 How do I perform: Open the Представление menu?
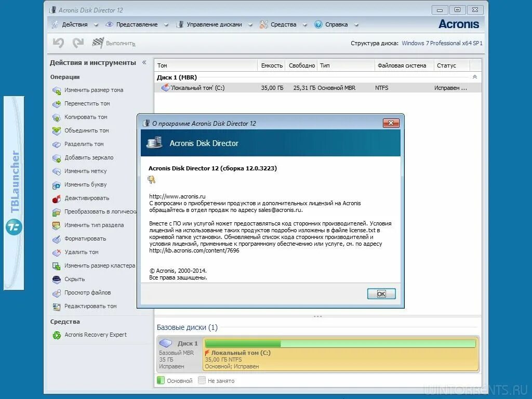137,24
